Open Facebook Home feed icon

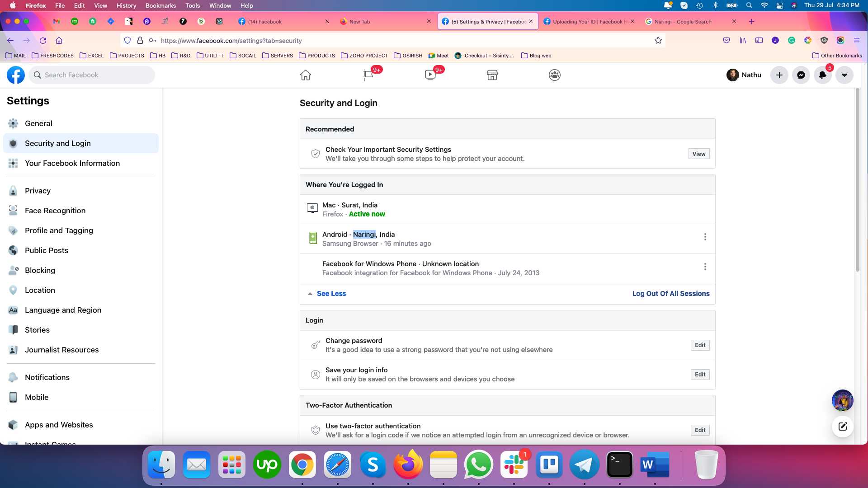point(306,75)
